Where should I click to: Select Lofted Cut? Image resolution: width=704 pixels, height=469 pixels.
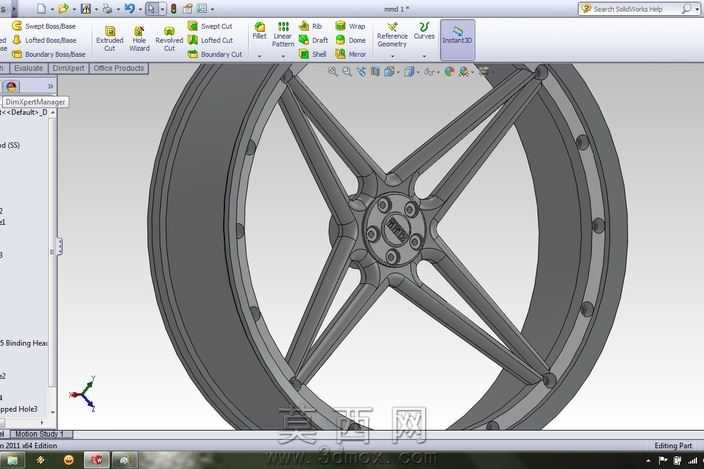point(210,40)
